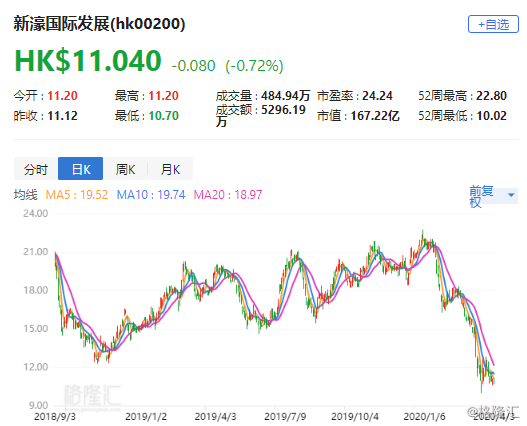Screen dimensions: 527x426
Task: Click the 52周最高 value 22.80
Action: [x=491, y=96]
